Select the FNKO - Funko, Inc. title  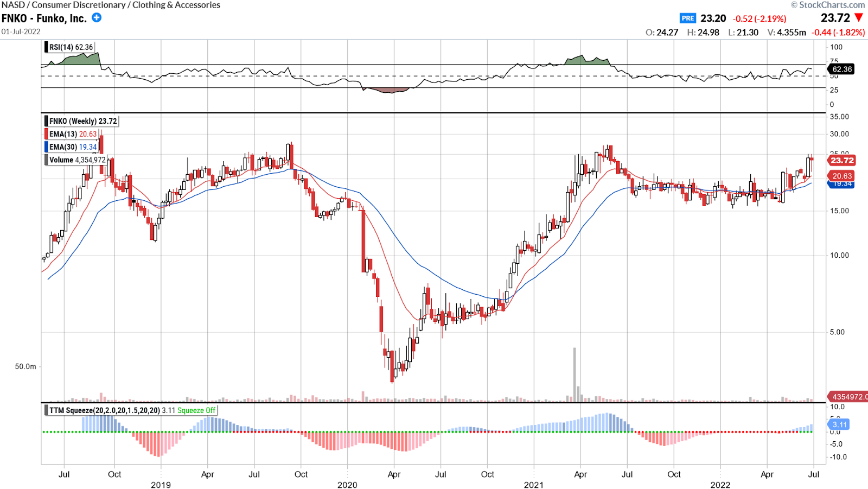tap(44, 18)
